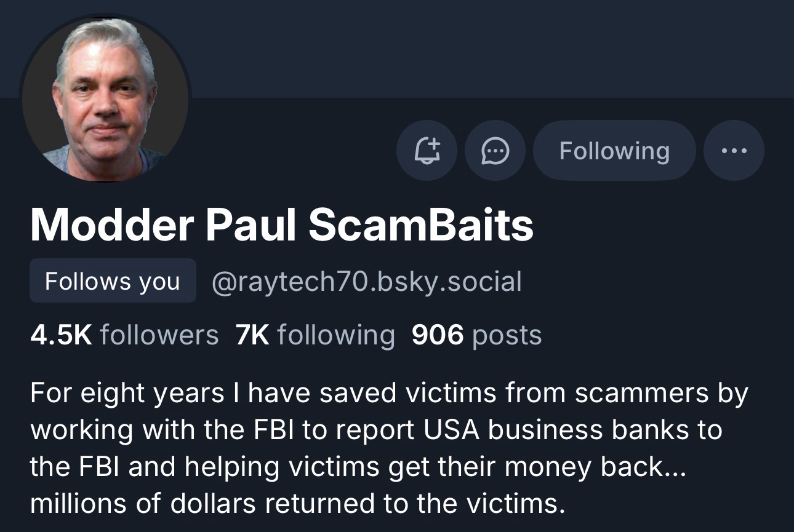Click the Modder Paul ScamBaits display name
This screenshot has width=794, height=532.
click(x=281, y=225)
